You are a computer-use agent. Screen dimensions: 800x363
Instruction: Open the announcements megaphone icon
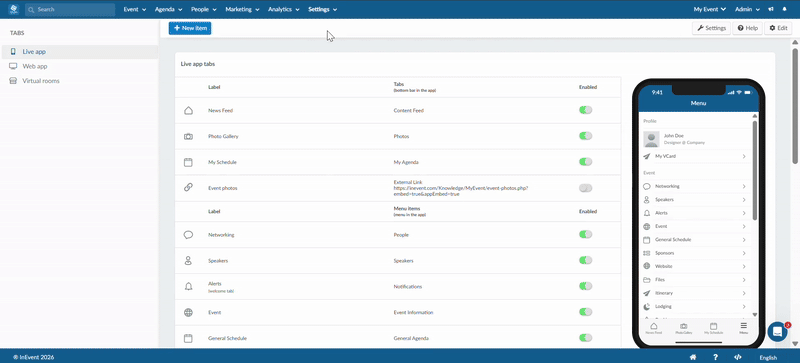pyautogui.click(x=770, y=9)
